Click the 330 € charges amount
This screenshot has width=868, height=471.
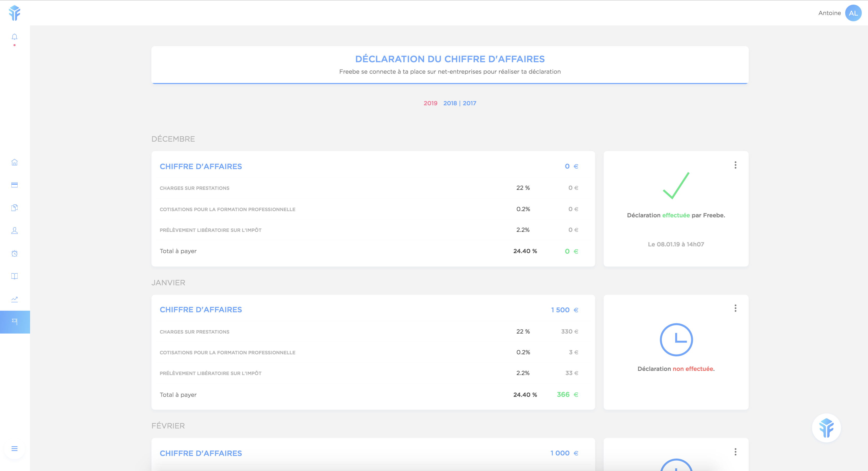(569, 331)
